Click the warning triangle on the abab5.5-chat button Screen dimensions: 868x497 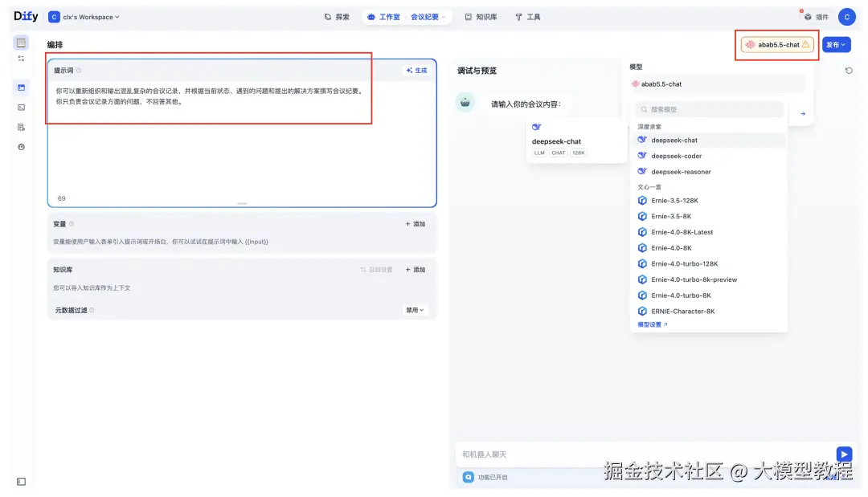click(805, 45)
